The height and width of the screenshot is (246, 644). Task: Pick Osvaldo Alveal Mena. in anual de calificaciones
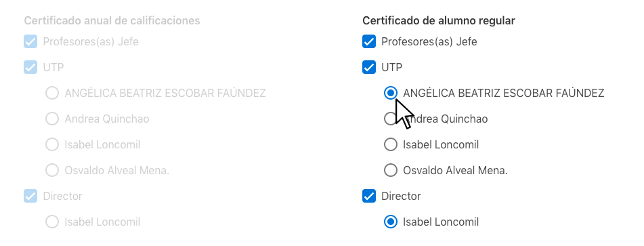52,170
